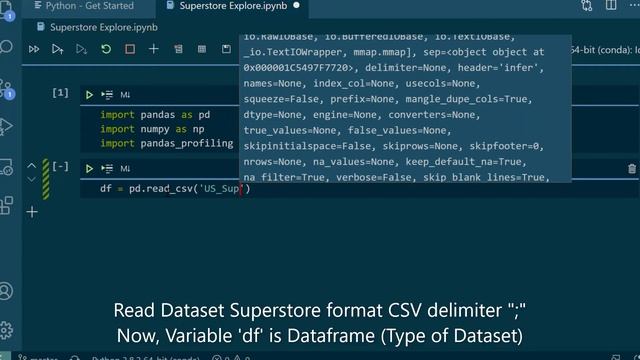
Task: Open the variable explorer table icon
Action: pyautogui.click(x=202, y=49)
